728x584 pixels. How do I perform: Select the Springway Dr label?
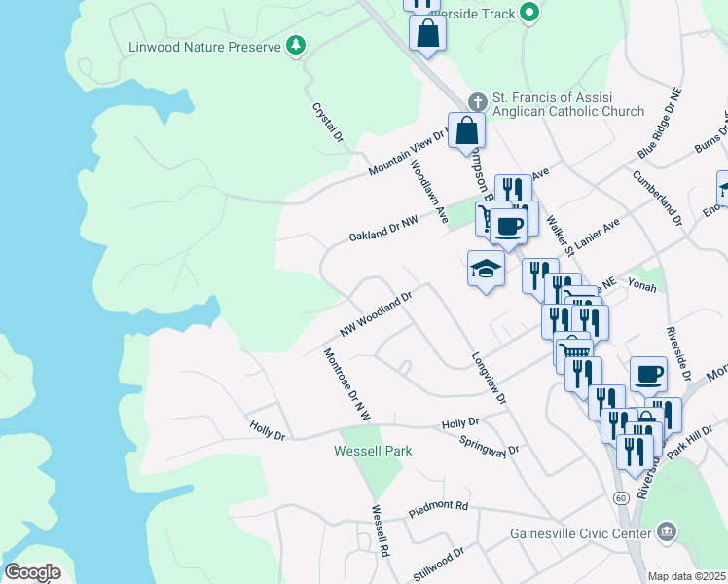point(489,447)
